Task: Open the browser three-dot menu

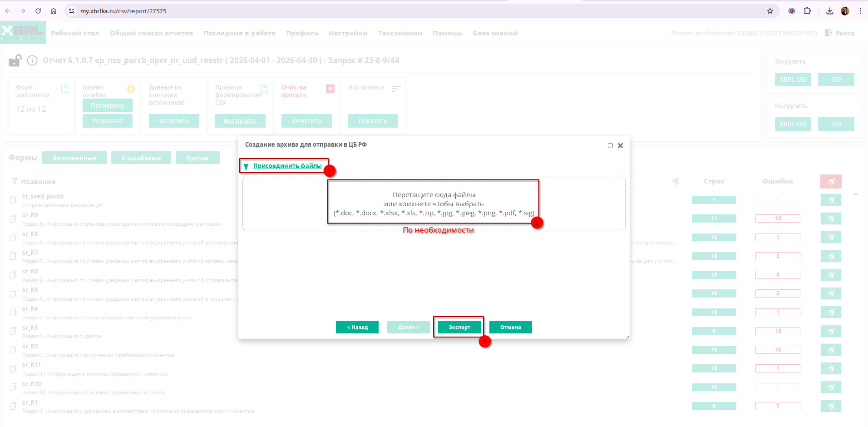Action: pyautogui.click(x=860, y=11)
